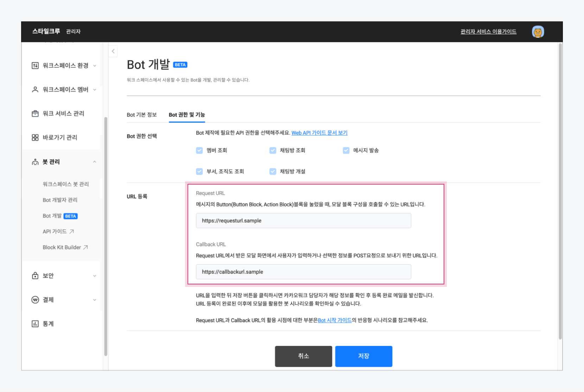Click the sidebar vertical scrollbar
The height and width of the screenshot is (392, 584).
106,237
